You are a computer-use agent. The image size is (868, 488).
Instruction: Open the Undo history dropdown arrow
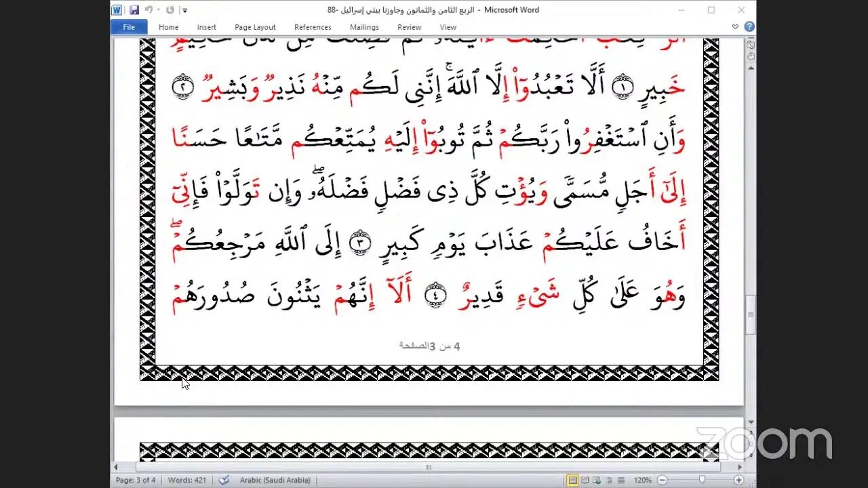pyautogui.click(x=158, y=11)
